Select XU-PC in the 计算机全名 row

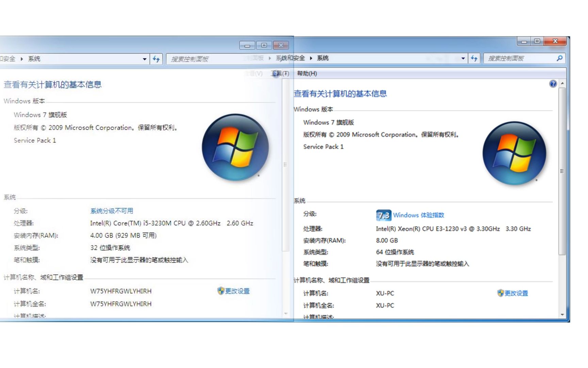click(385, 306)
